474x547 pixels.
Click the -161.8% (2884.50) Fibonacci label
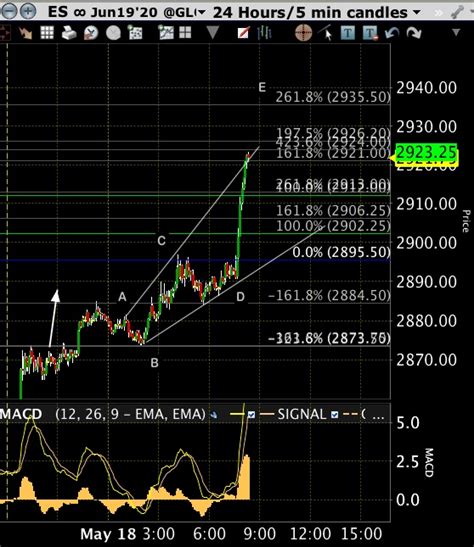(329, 295)
